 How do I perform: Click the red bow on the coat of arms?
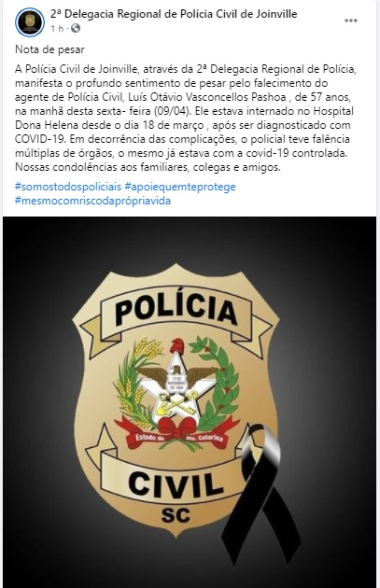(x=177, y=427)
